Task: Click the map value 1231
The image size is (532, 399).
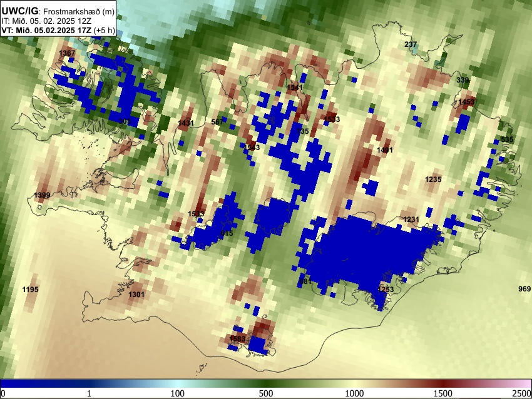Action: pyautogui.click(x=411, y=220)
